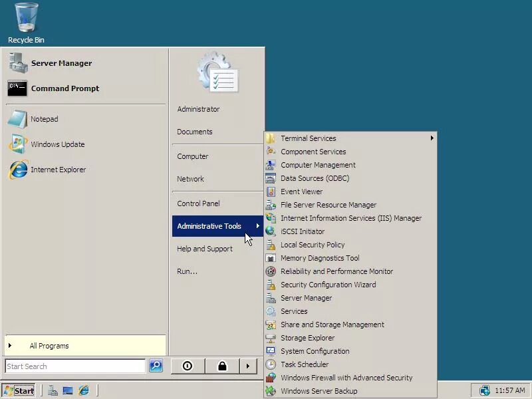
Task: Click the Storage Explorer icon
Action: point(271,338)
